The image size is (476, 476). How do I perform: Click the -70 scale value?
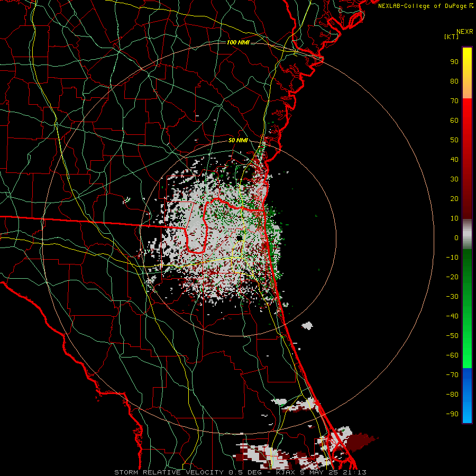pos(452,375)
